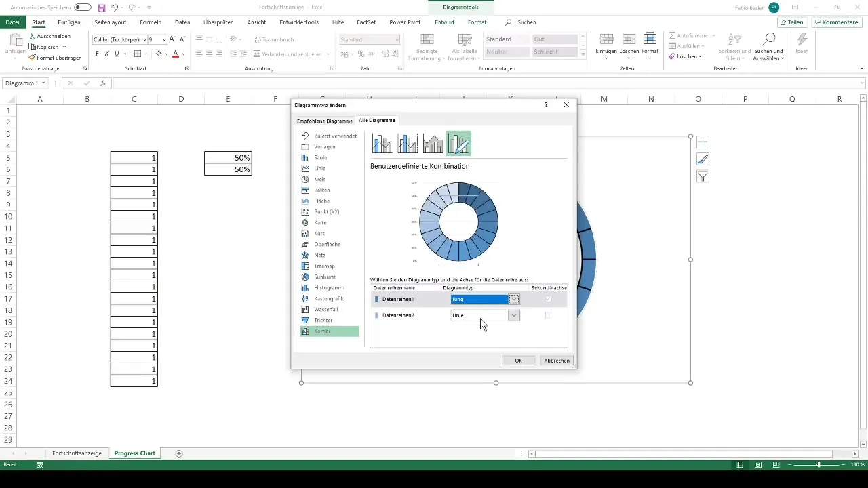
Task: Open the Einfügen ribbon tab
Action: coord(69,22)
